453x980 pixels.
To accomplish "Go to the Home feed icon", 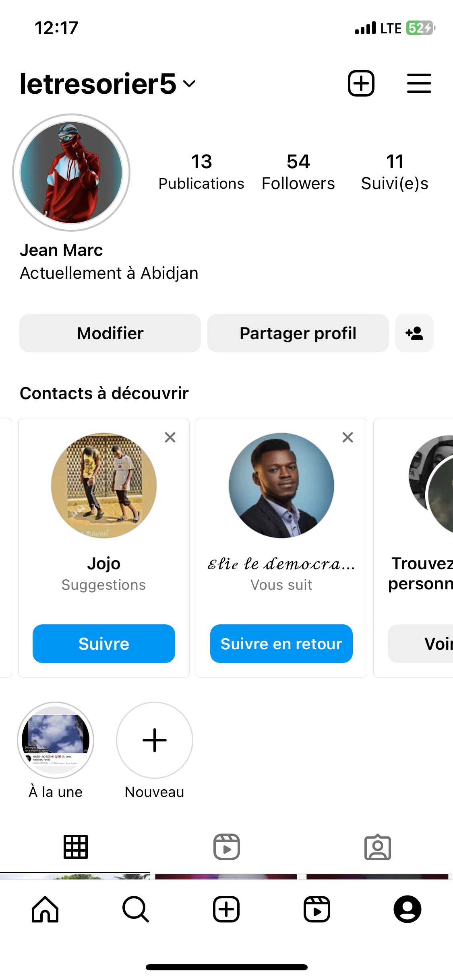I will [45, 909].
